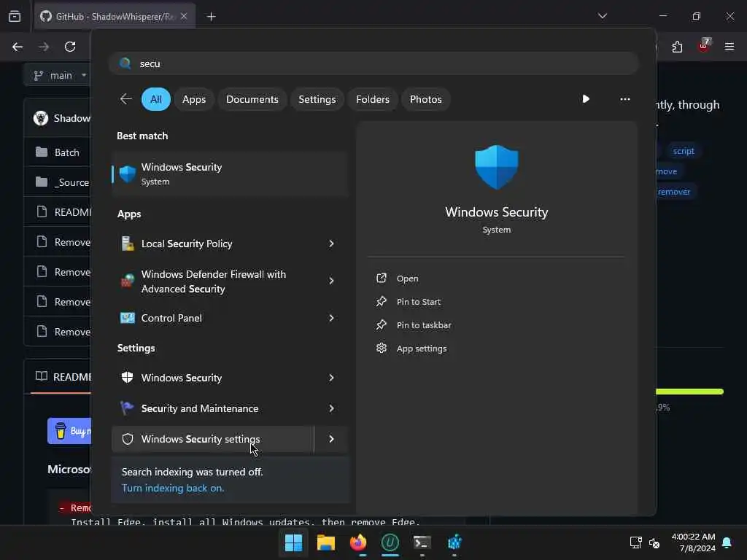
Task: Select the Apps filter tab
Action: tap(194, 99)
